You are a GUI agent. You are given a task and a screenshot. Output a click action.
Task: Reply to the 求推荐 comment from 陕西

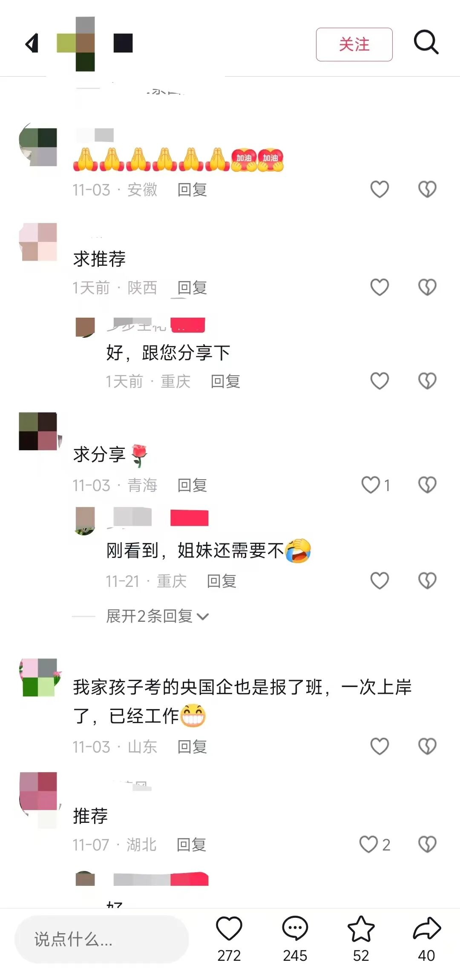coord(192,287)
